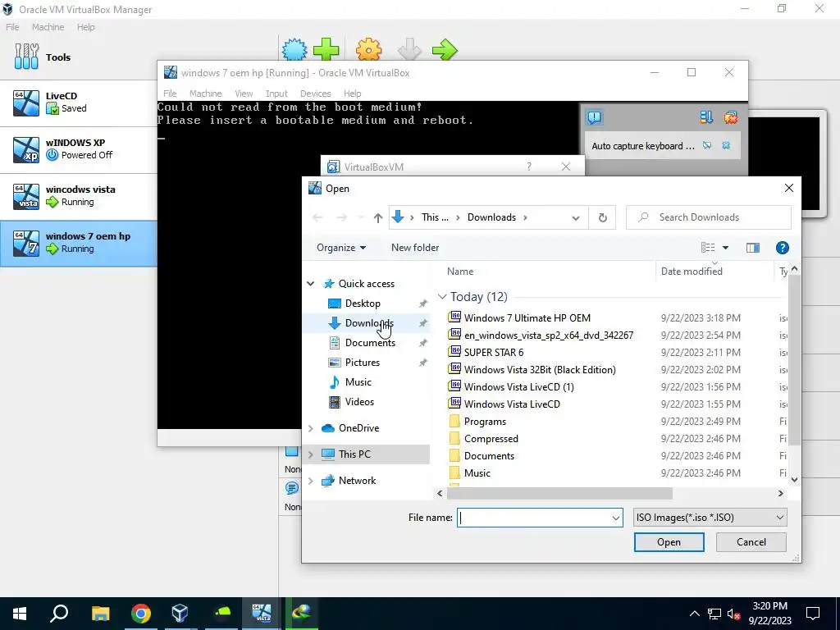Select the windows 7 oem hp machine entry

pos(78,243)
